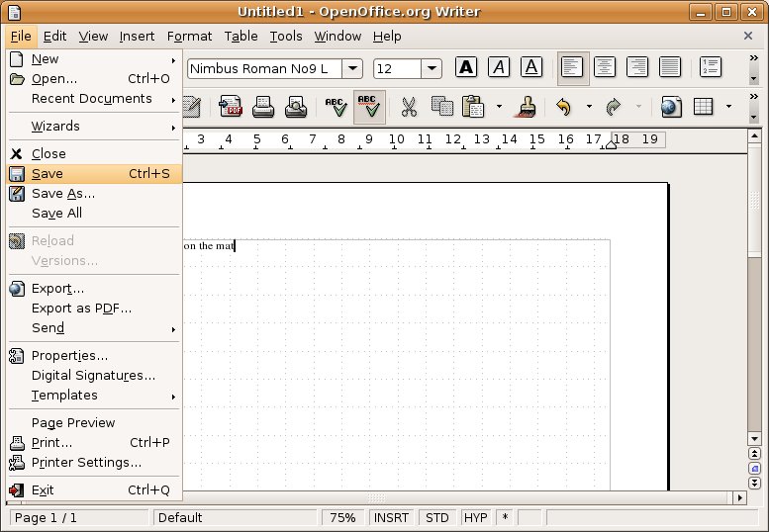Toggle STD selection mode in status bar

coord(437,518)
